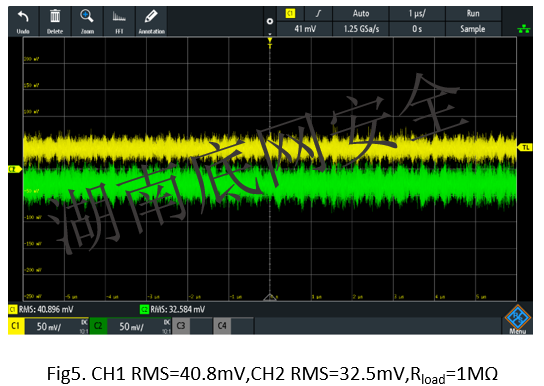
Task: Click the C2 DC coupling label
Action: pyautogui.click(x=167, y=322)
